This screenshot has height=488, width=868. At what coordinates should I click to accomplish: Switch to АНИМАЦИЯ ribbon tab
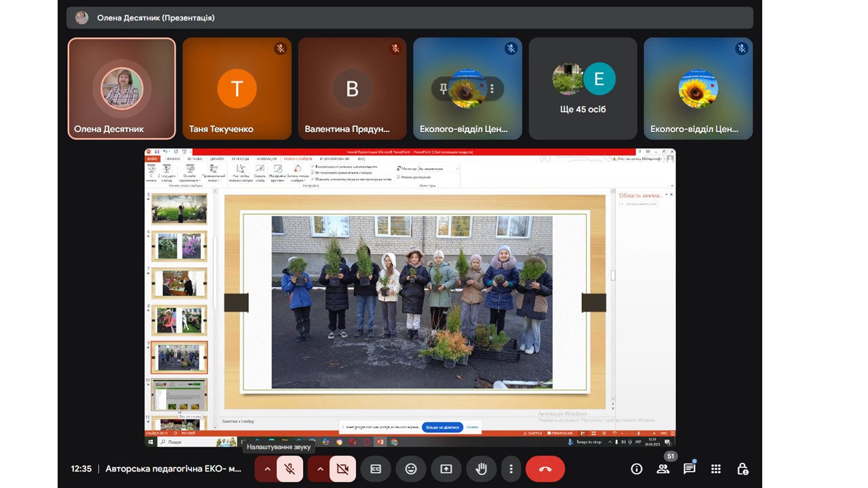(267, 159)
